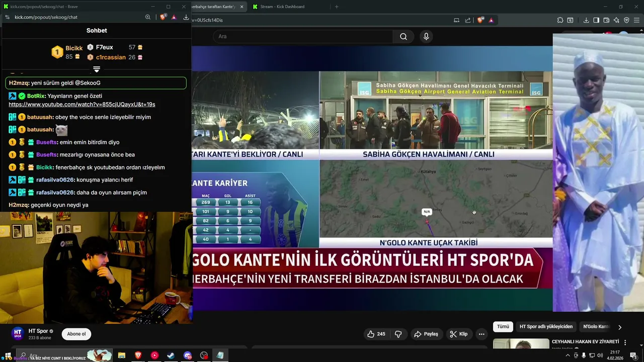Image resolution: width=644 pixels, height=362 pixels.
Task: Click the install app icon in address bar
Action: tap(457, 20)
